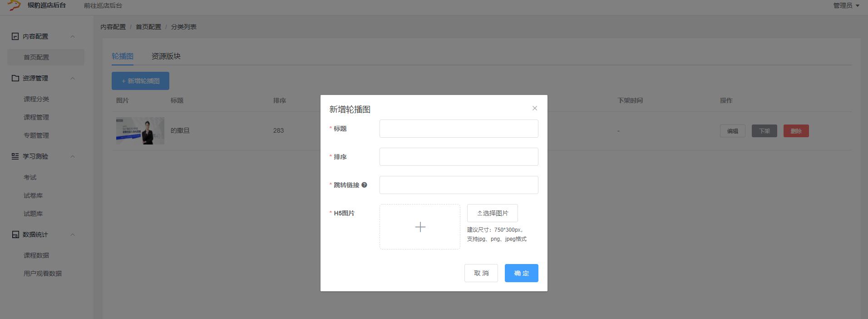
Task: Click the 学习测验 sidebar icon
Action: coord(15,156)
